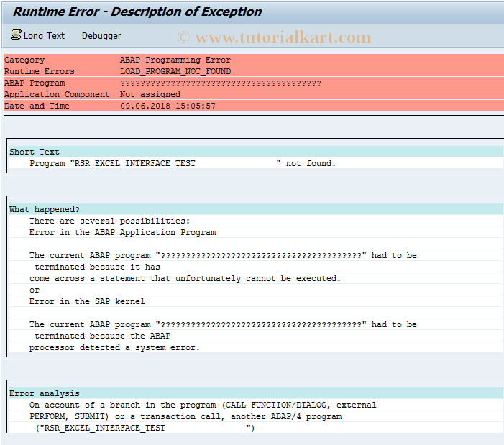Click the timestamp 09.06.2018 15:05:57
Screen dimensions: 504x445
pyautogui.click(x=168, y=106)
